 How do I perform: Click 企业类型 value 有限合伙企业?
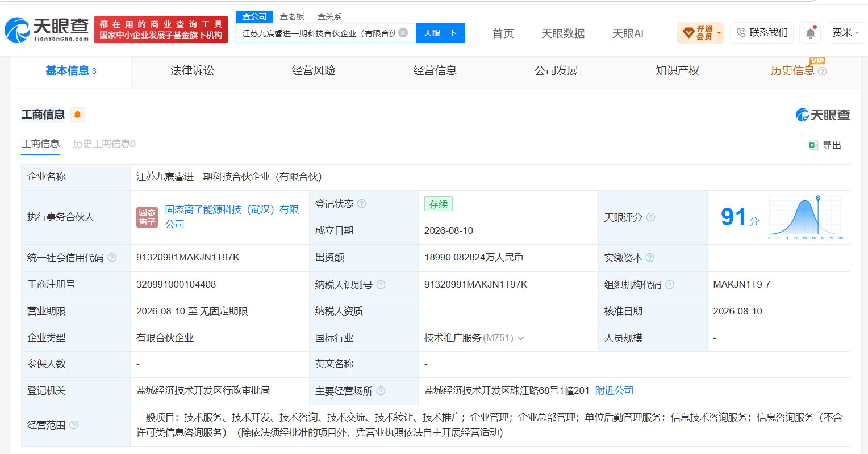point(165,338)
